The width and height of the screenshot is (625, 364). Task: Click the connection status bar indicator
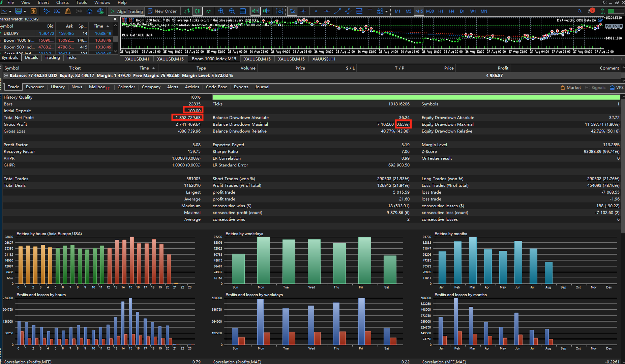click(x=615, y=11)
